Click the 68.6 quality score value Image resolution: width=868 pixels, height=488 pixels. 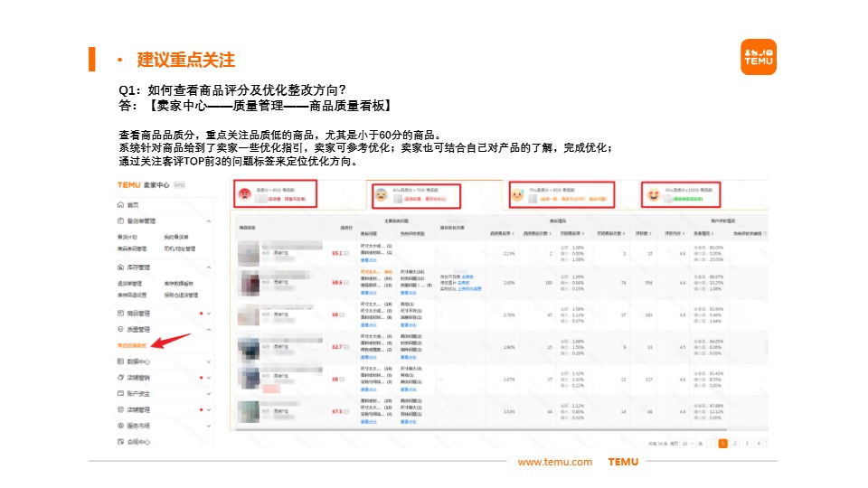tap(336, 283)
